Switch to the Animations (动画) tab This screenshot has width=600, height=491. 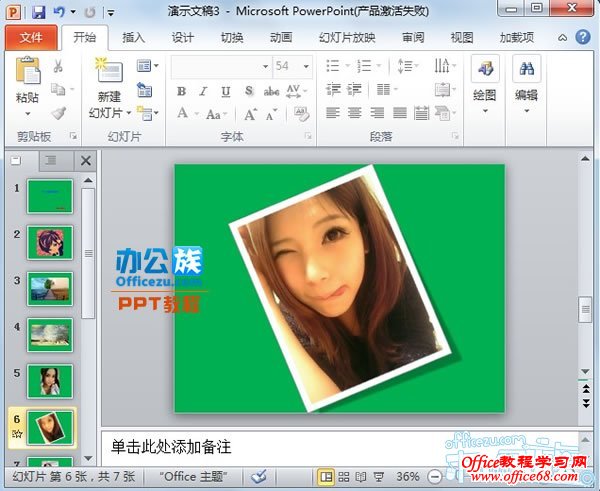[x=281, y=38]
